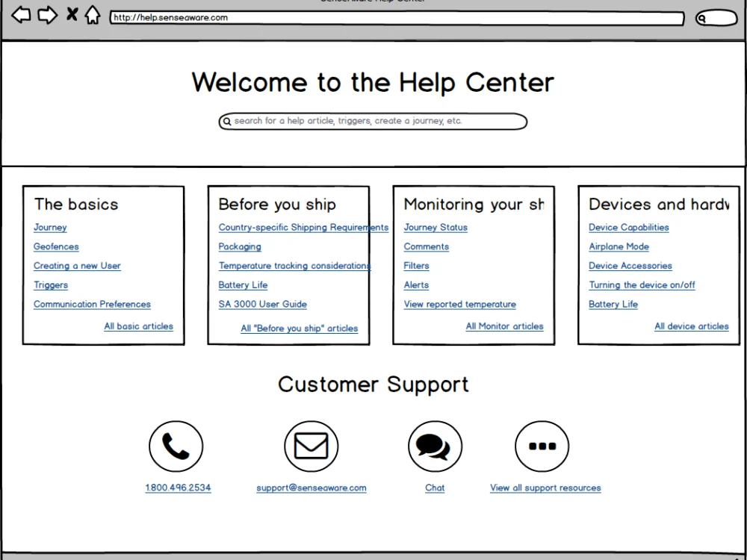Click the Devices and hardware card heading
This screenshot has height=560, width=747.
coord(659,205)
